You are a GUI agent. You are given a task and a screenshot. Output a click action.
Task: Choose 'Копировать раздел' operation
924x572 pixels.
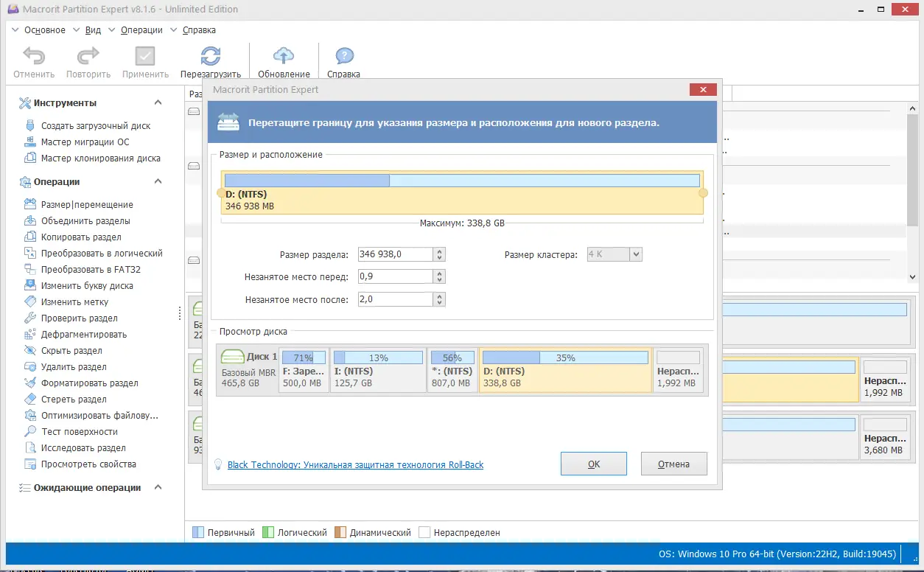81,237
